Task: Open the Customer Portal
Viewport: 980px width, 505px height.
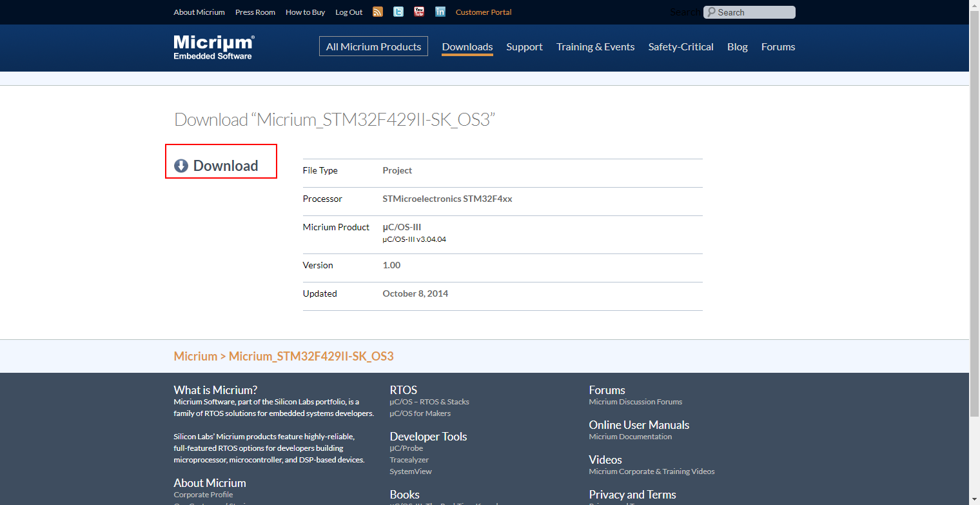Action: click(x=484, y=12)
